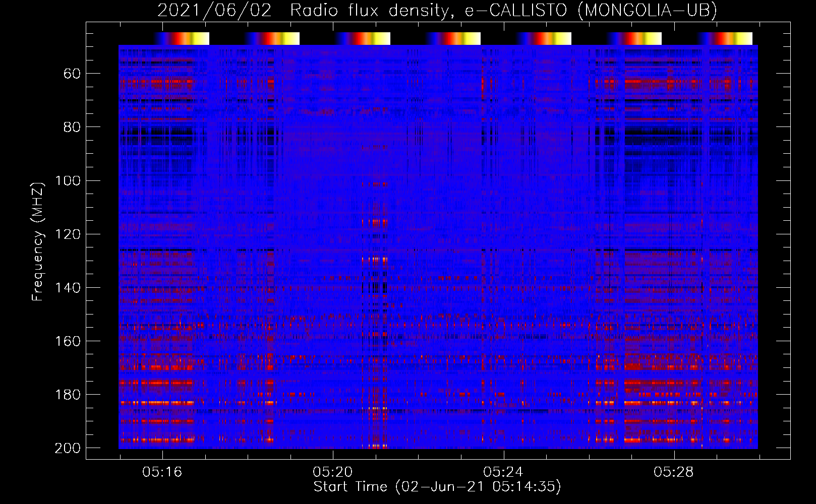Click the 05:24 time tick label
This screenshot has width=816, height=504.
pos(503,472)
